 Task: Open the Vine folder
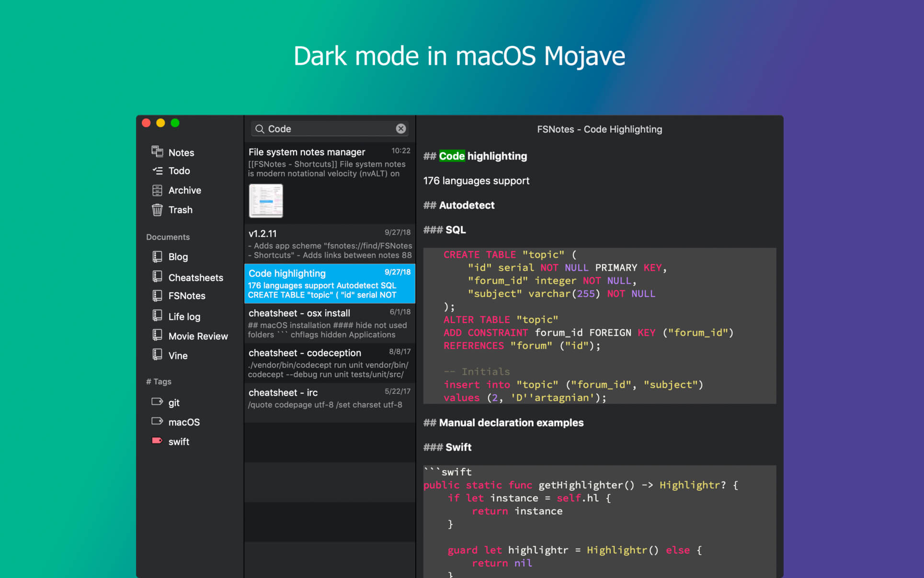pyautogui.click(x=178, y=356)
